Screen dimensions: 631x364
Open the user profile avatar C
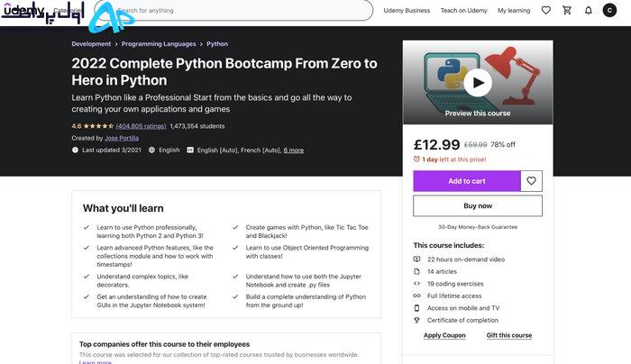tap(609, 11)
